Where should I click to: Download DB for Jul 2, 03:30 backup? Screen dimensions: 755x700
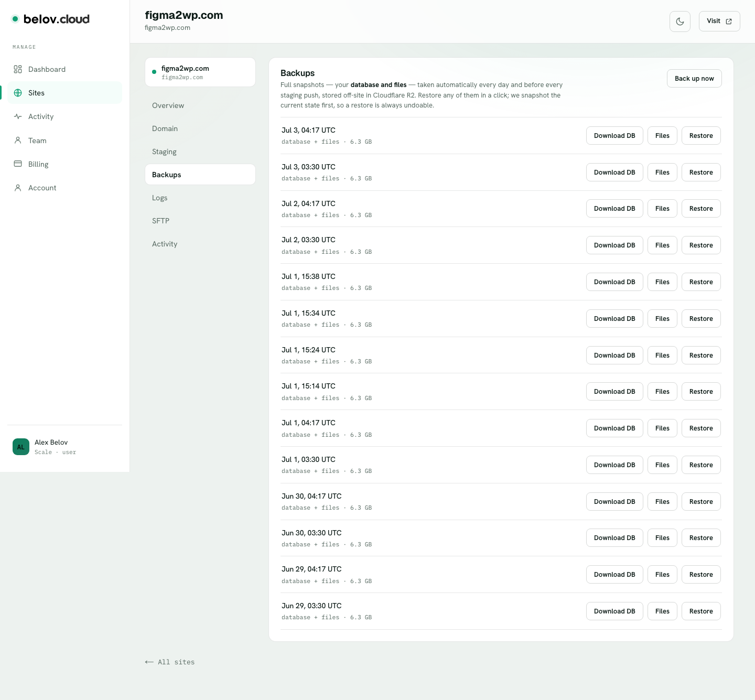(614, 245)
